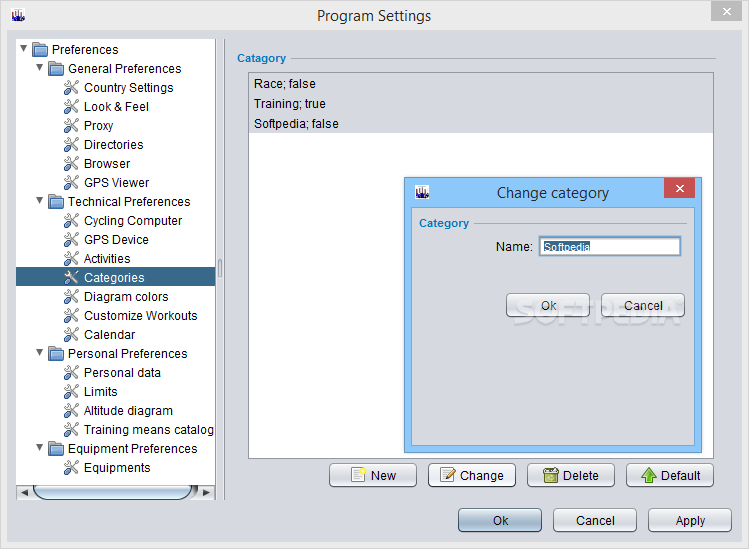Click the tree scrollbar left arrow

pos(24,493)
